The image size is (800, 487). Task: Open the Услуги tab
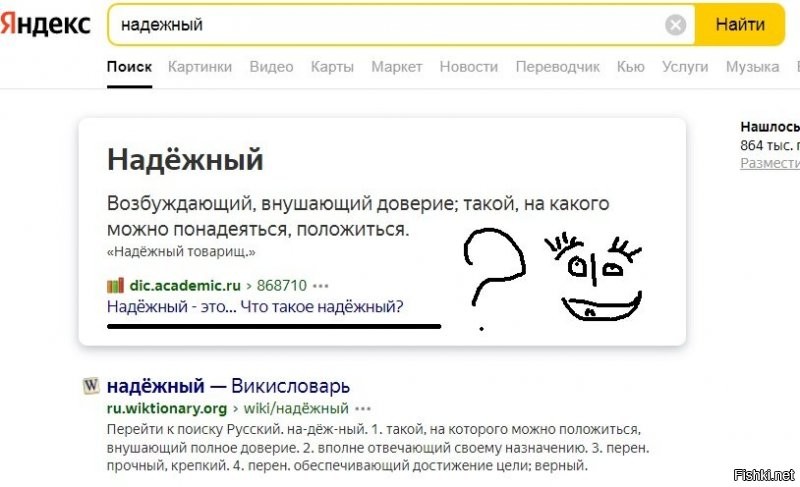pyautogui.click(x=685, y=67)
